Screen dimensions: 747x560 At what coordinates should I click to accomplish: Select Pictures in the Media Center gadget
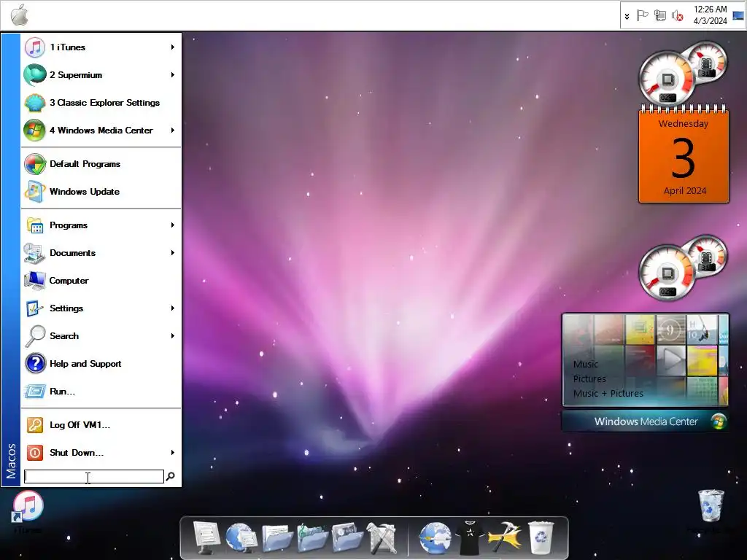pos(589,378)
